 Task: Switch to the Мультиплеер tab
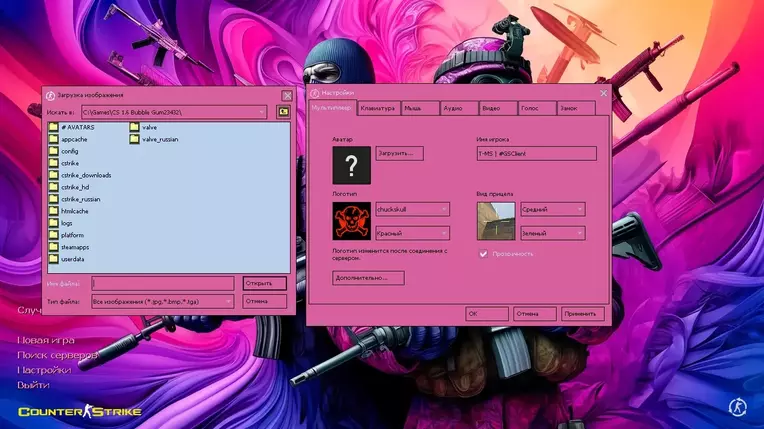pyautogui.click(x=332, y=108)
